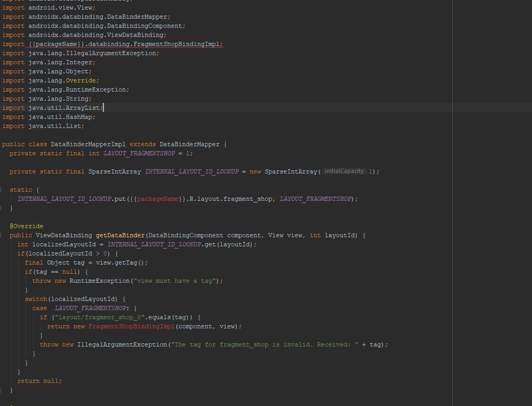The height and width of the screenshot is (406, 532).
Task: Click 'R.layout.fragment_shop' reference
Action: point(231,199)
